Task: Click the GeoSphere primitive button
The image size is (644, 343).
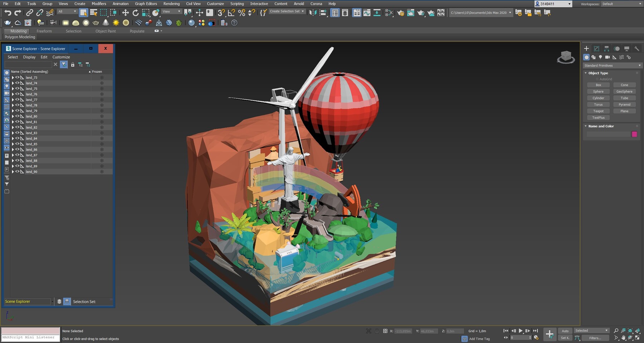Action: (x=624, y=92)
